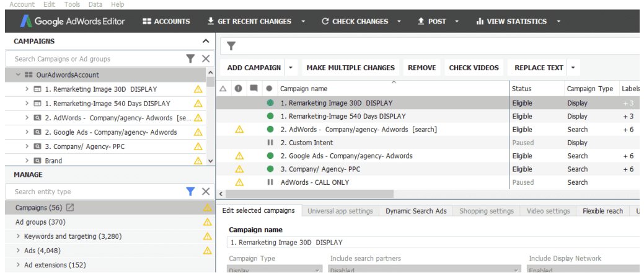Collapse OurAdwordsAccount tree node
644x278 pixels.
[17, 75]
